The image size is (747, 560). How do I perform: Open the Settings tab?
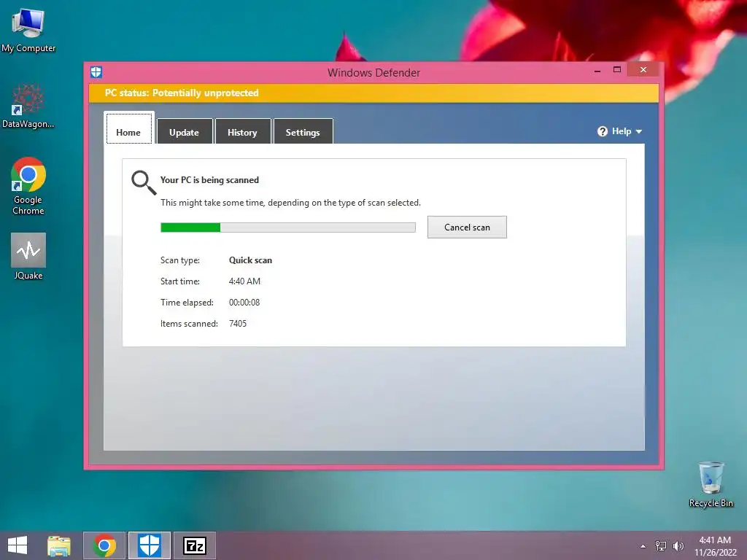tap(303, 131)
